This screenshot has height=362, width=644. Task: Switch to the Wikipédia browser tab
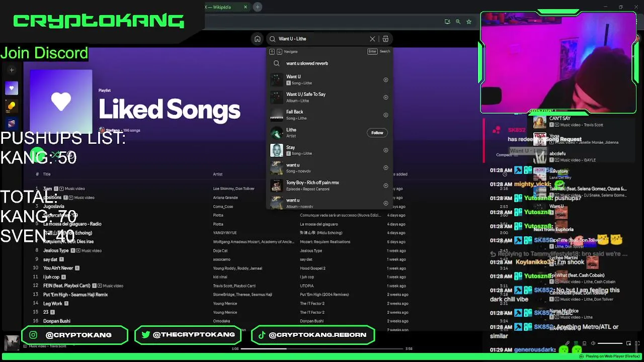[x=222, y=7]
